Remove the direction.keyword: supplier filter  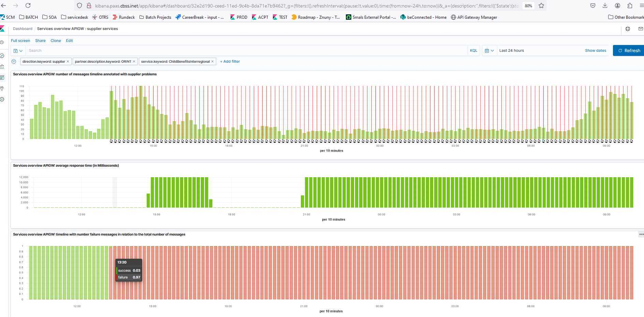[68, 62]
